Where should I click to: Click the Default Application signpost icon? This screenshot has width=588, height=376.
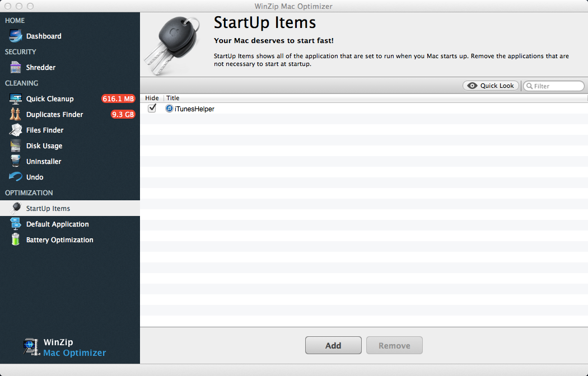click(x=16, y=224)
